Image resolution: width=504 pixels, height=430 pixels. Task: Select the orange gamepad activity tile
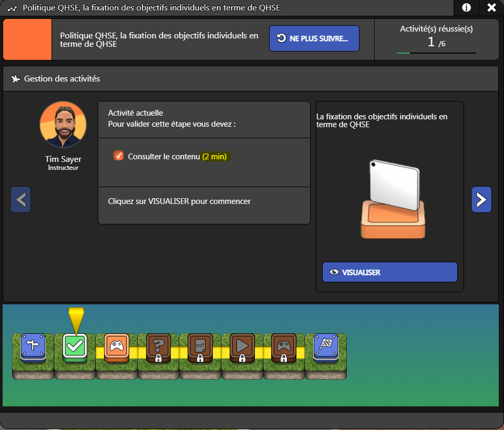coord(117,347)
